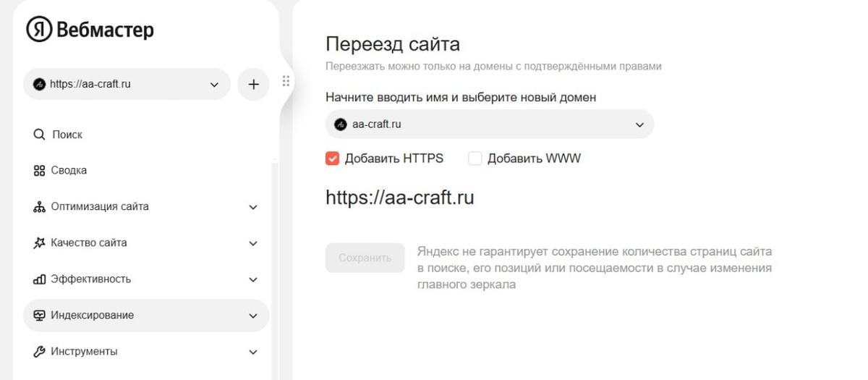Uncheck the Добавить HTTPS checkbox
This screenshot has height=380, width=868.
point(333,159)
